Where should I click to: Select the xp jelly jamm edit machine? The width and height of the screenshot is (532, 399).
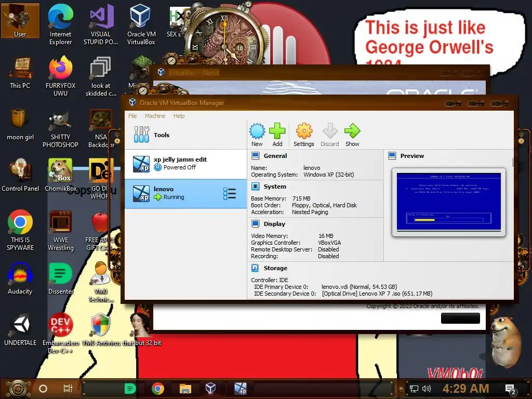click(x=185, y=164)
